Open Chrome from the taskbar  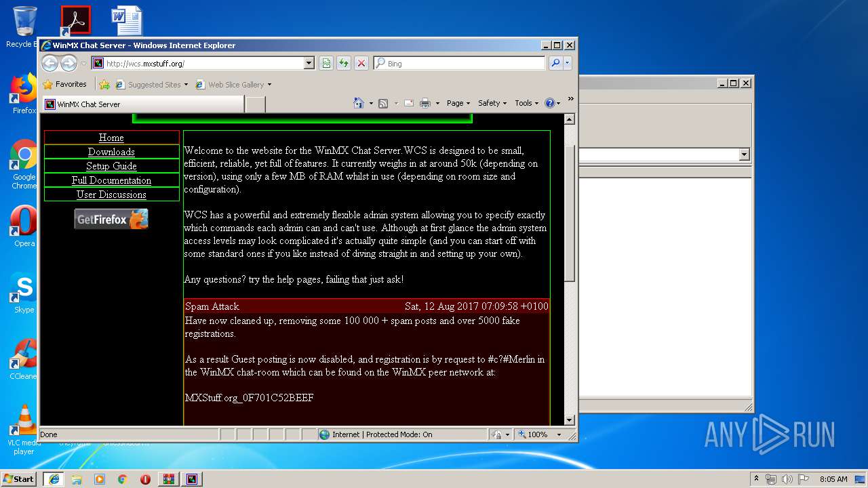(x=122, y=479)
